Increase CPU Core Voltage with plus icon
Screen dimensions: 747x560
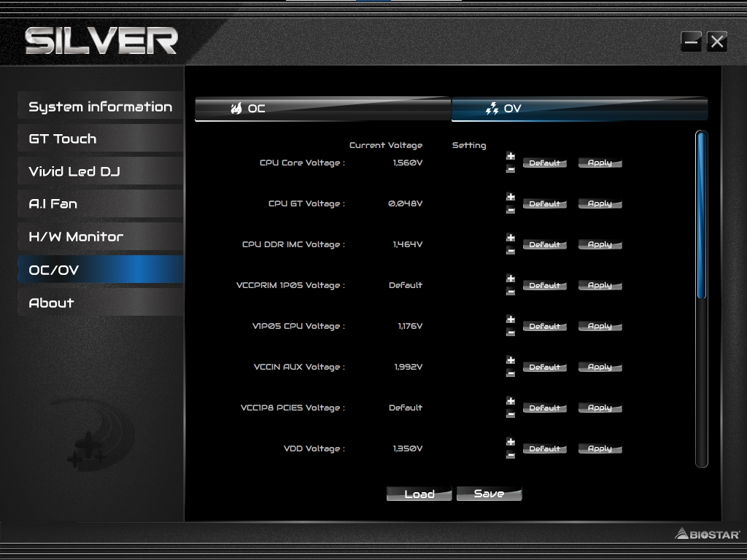511,156
